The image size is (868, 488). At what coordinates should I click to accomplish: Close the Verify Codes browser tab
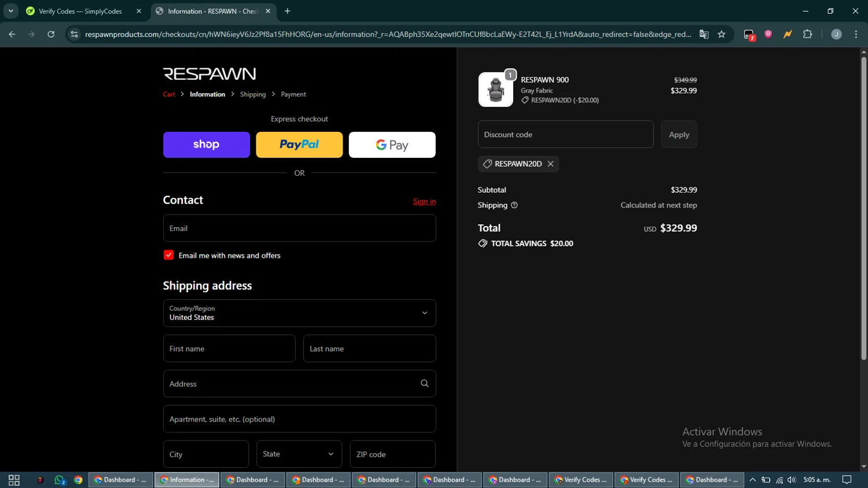point(139,11)
